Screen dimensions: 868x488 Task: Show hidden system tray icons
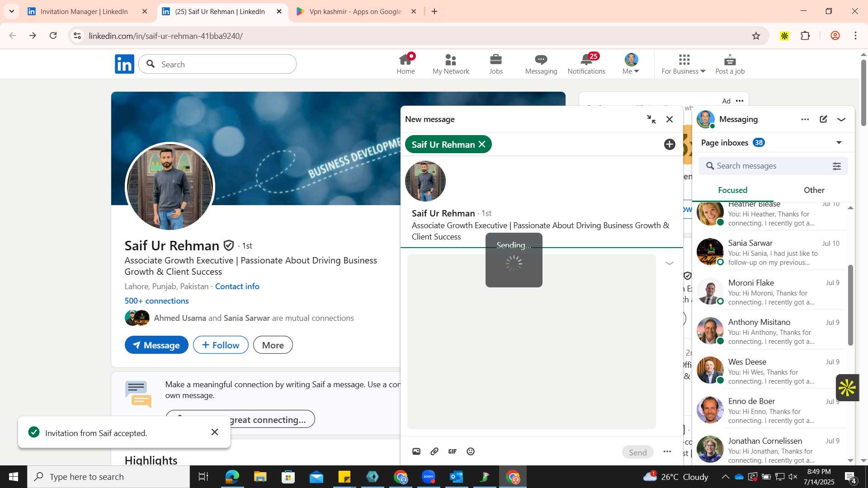tap(725, 477)
